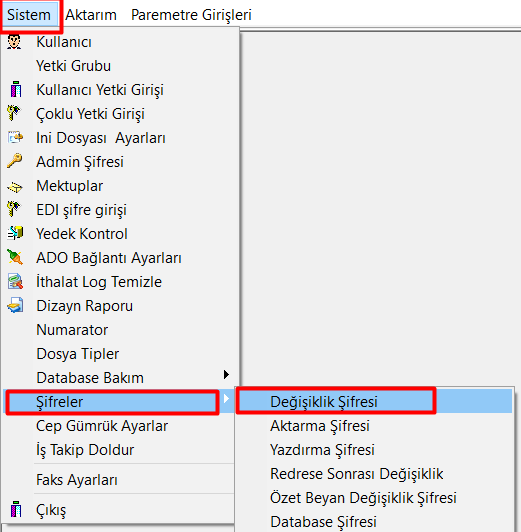Image resolution: width=521 pixels, height=532 pixels.
Task: Click the Admin Şifresi key icon
Action: (x=14, y=161)
